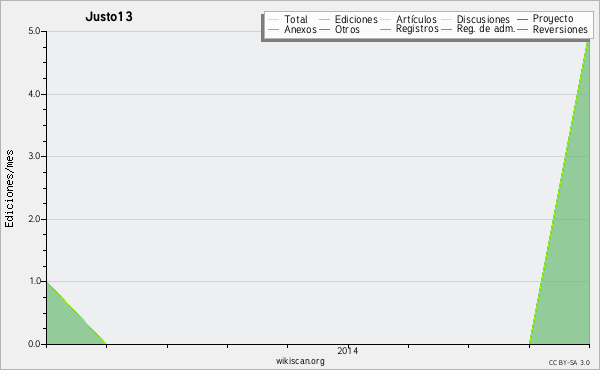The width and height of the screenshot is (600, 370).
Task: Click the Anexos legend label
Action: point(300,29)
